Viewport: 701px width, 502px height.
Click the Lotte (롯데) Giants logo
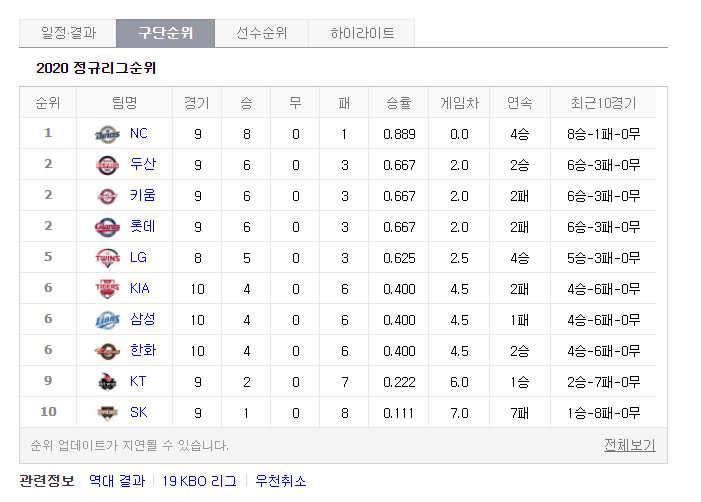coord(107,227)
